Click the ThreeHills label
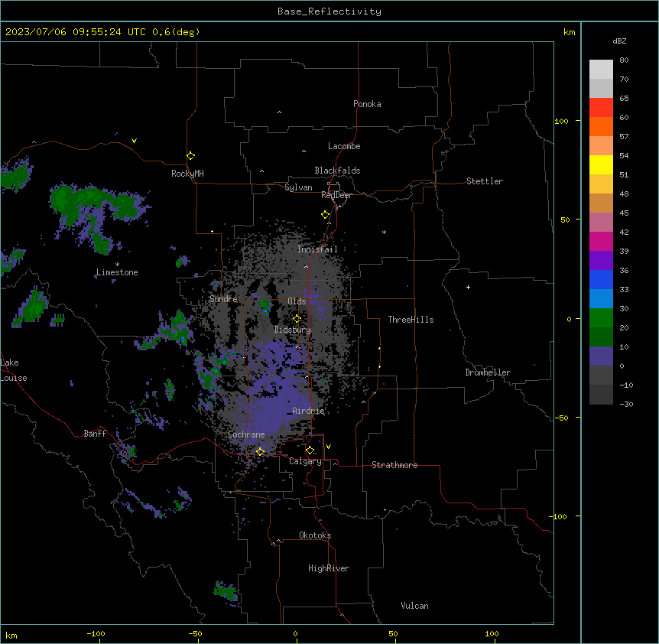The width and height of the screenshot is (659, 644). [x=411, y=320]
